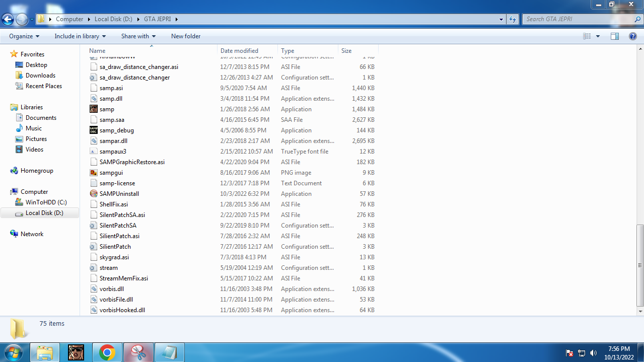Image resolution: width=644 pixels, height=362 pixels.
Task: Sort by the Size column header
Action: (358, 51)
